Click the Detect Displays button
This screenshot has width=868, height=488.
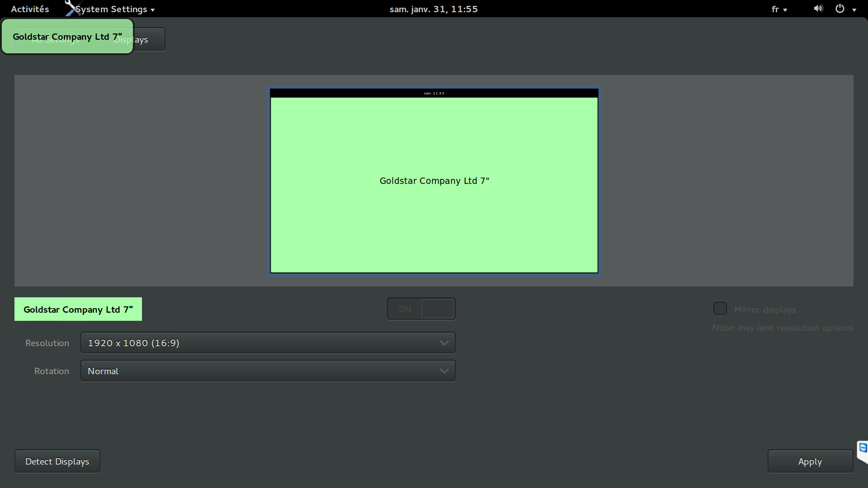[x=57, y=461]
